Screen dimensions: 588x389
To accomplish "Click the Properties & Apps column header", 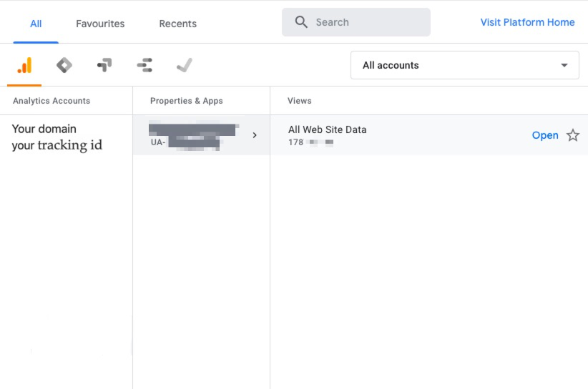I will [x=187, y=101].
